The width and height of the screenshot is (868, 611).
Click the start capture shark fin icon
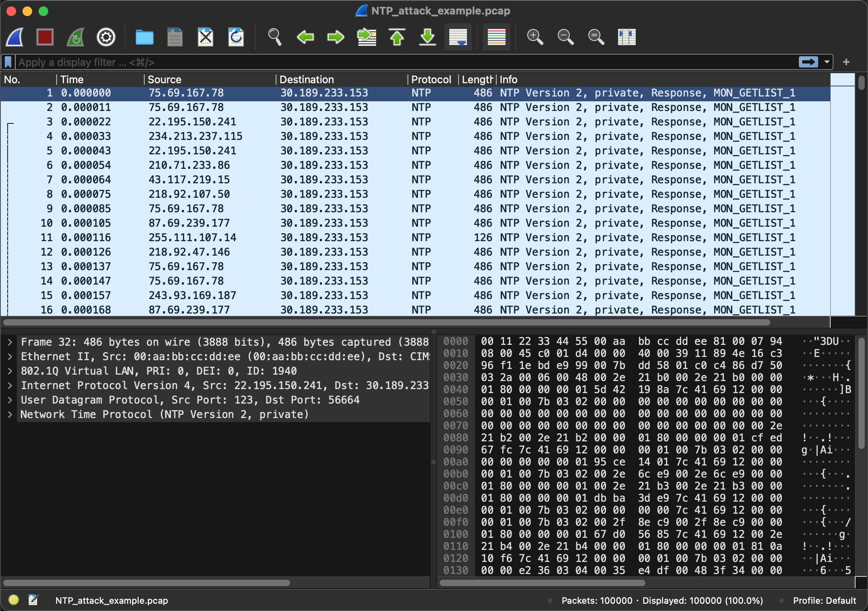point(15,37)
